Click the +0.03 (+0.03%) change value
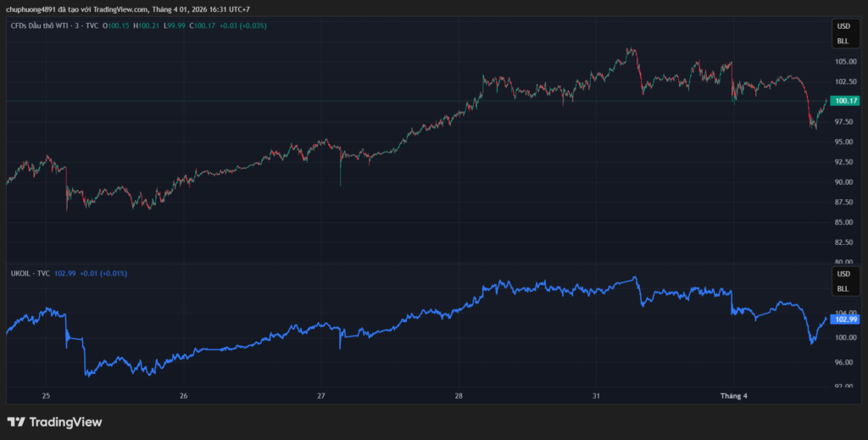The image size is (868, 440). coord(242,26)
